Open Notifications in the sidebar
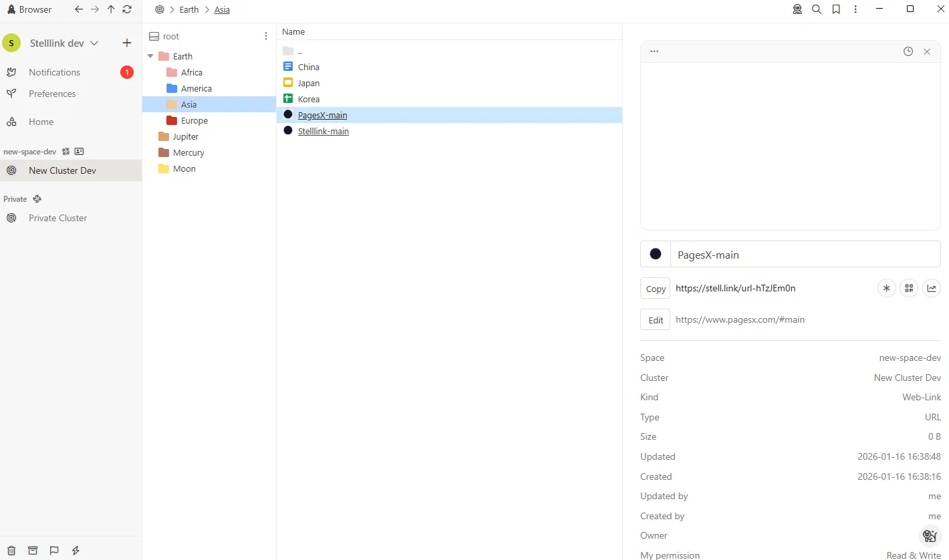949x560 pixels. click(54, 72)
